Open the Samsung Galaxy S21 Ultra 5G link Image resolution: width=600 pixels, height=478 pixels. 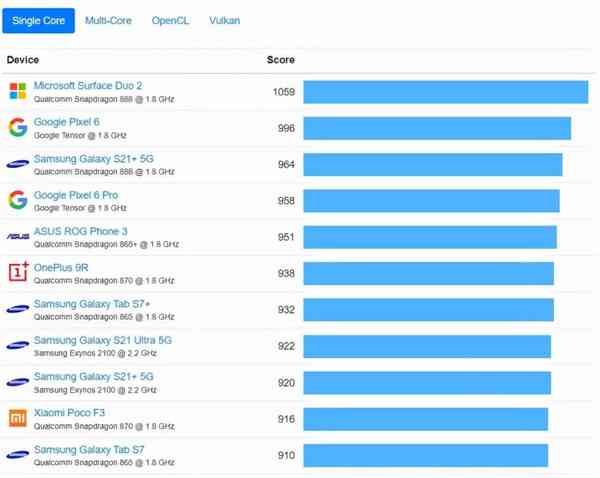pos(102,340)
